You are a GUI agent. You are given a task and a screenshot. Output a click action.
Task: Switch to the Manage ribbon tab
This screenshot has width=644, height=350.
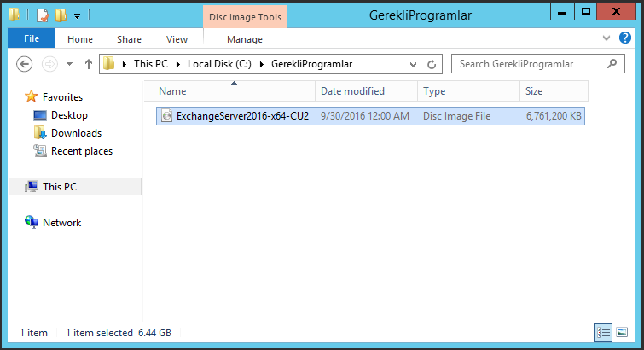click(x=245, y=39)
